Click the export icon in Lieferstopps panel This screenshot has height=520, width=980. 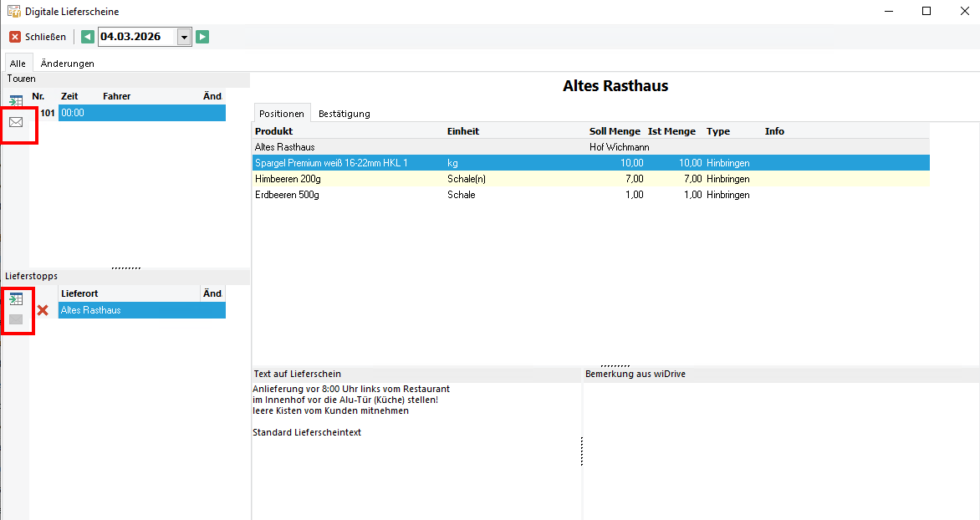coord(16,299)
